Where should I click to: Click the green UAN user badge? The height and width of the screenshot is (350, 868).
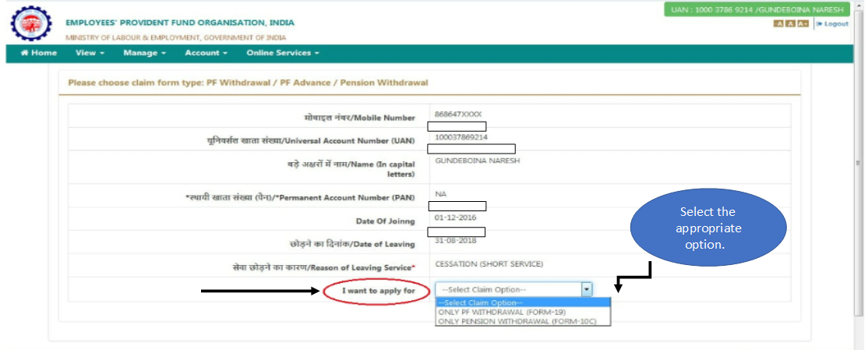tap(757, 9)
